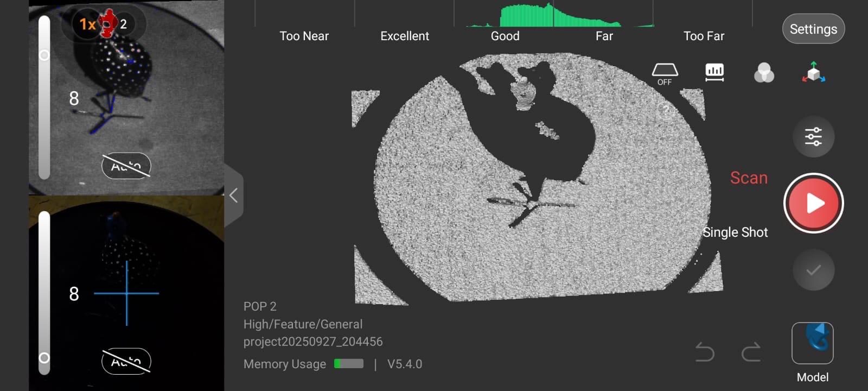Click the 3D axis cube icon
This screenshot has width=868, height=391.
813,72
